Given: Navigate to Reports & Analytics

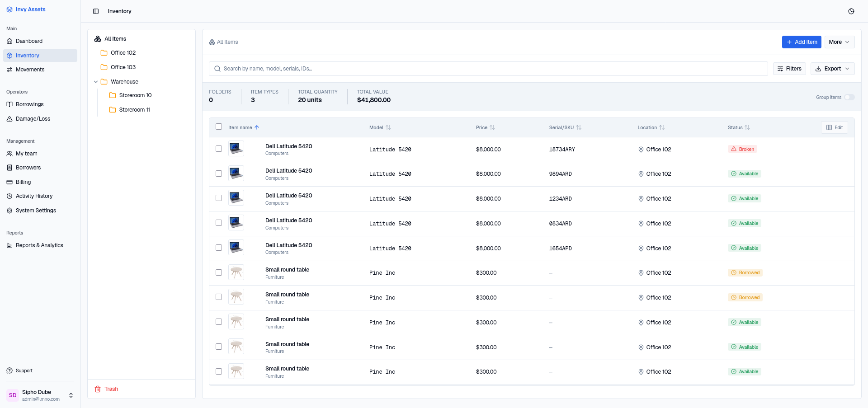Looking at the screenshot, I should pyautogui.click(x=40, y=245).
